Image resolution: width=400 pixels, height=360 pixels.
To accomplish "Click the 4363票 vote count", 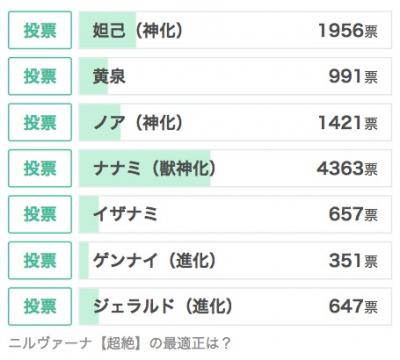I will (347, 169).
